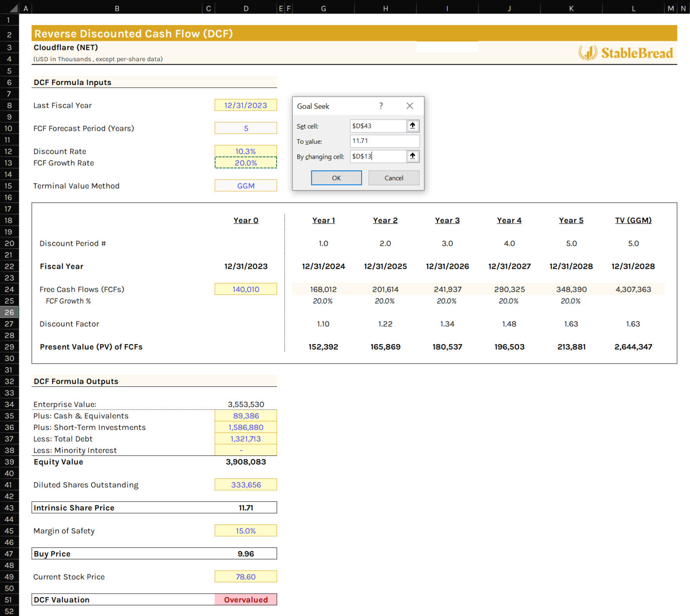Image resolution: width=690 pixels, height=616 pixels.
Task: Open Goal Seek help with the question mark
Action: point(381,106)
